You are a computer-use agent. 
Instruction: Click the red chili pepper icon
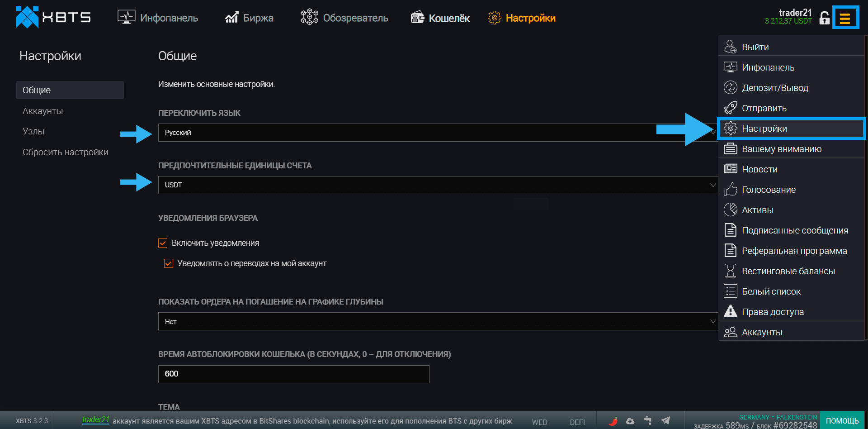point(613,421)
